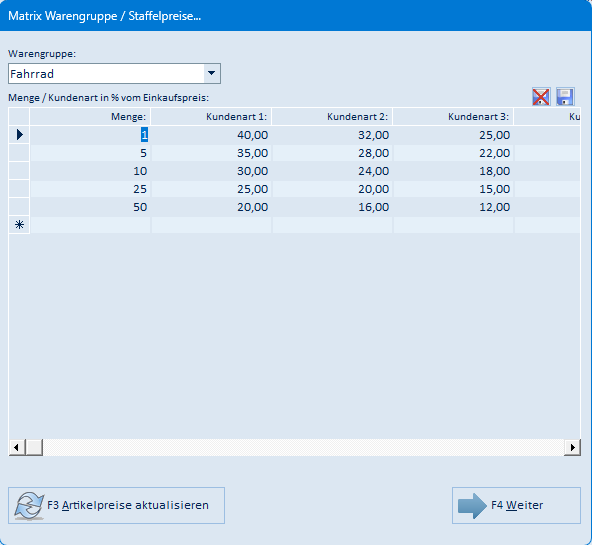Select the current-row arrow marker for row 1
The image size is (592, 545).
coord(19,135)
